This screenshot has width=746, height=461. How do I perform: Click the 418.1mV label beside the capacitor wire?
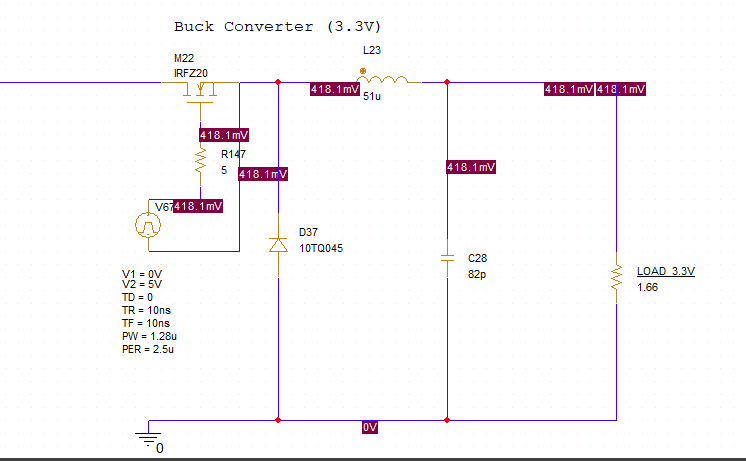point(471,167)
